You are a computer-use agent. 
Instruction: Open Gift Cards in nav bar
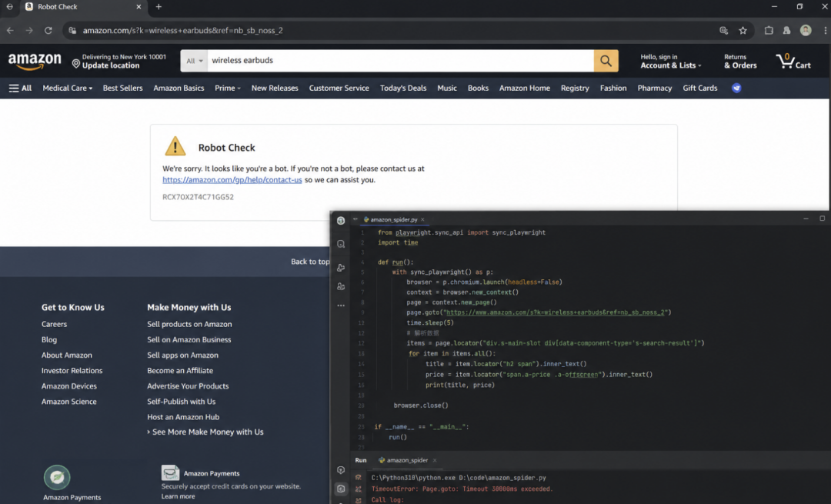699,88
